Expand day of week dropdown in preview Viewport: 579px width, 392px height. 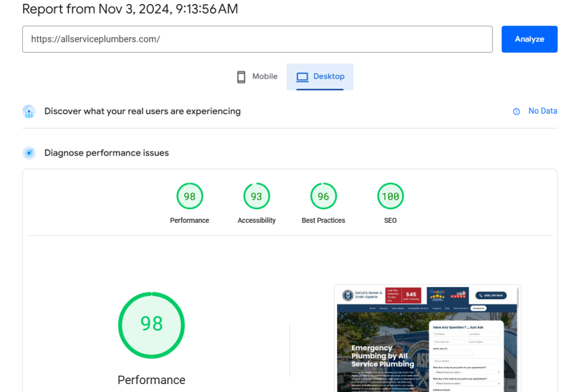coord(466,384)
